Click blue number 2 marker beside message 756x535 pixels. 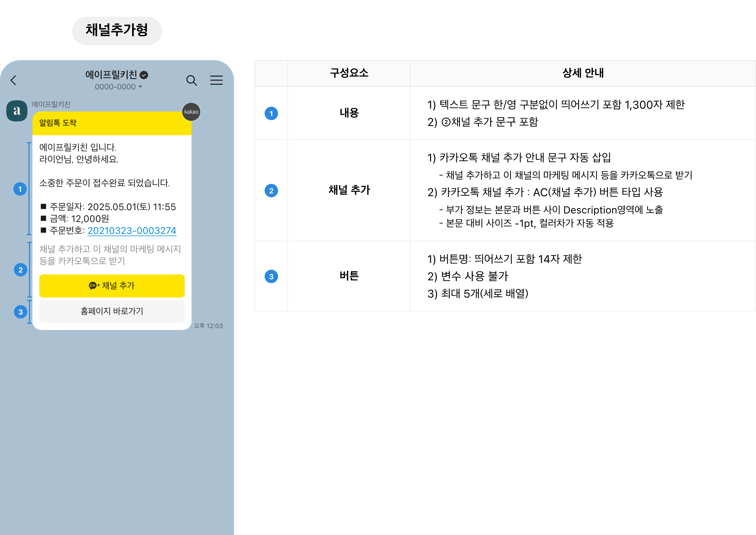click(20, 270)
